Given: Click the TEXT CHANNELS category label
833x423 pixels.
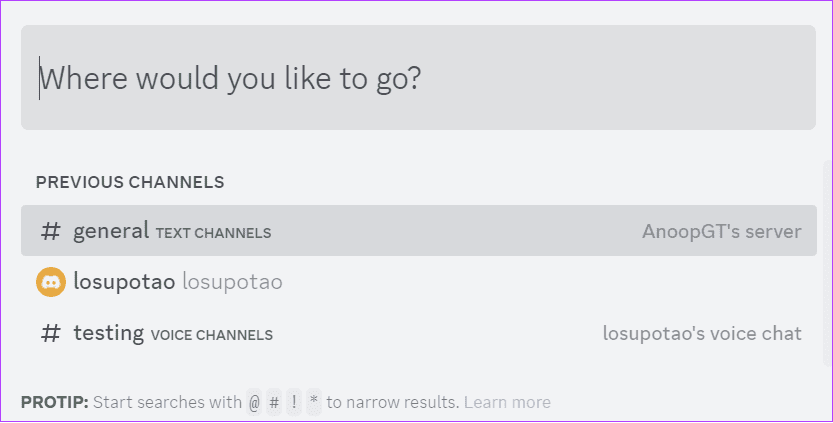Looking at the screenshot, I should [214, 233].
